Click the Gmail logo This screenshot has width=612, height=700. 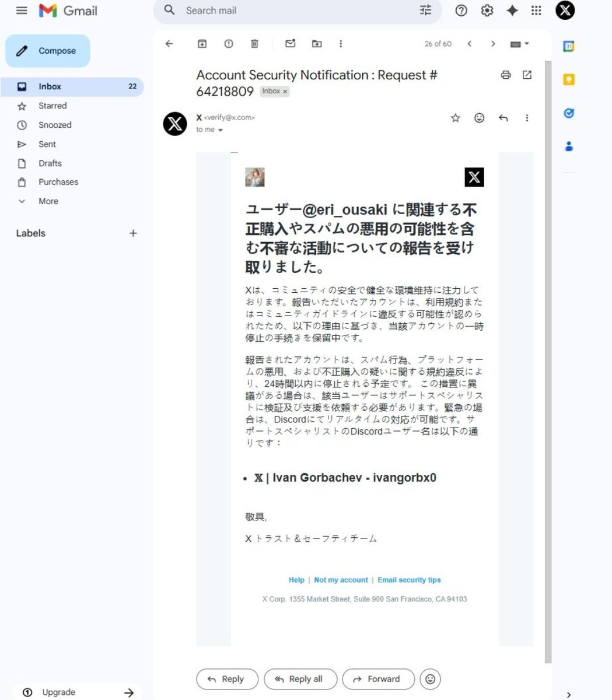pos(68,10)
